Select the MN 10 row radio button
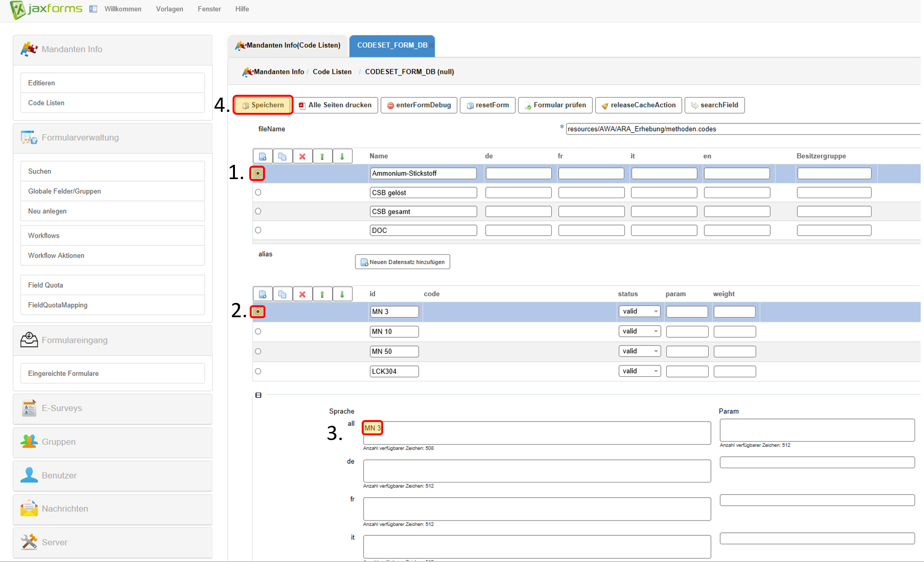 (x=258, y=331)
